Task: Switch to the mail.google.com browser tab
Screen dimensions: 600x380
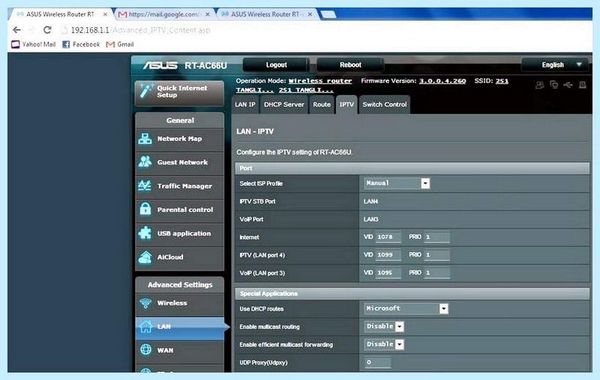Action: pos(164,15)
